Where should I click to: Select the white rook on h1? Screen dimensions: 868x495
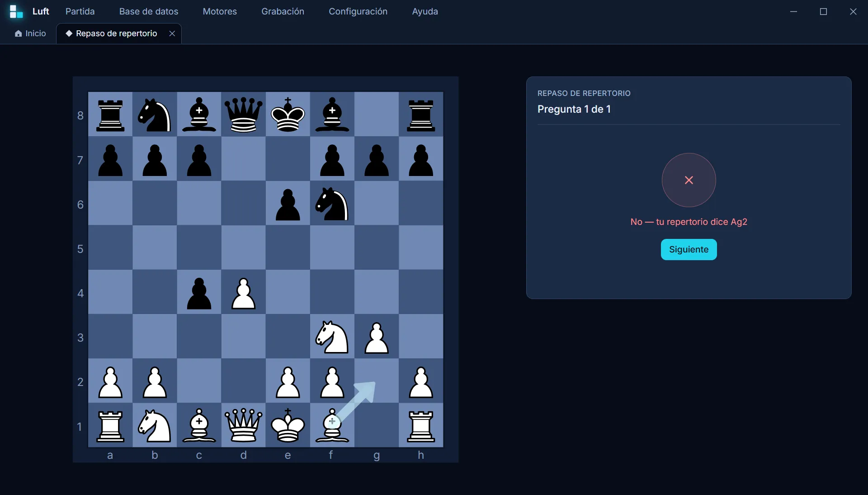pos(421,425)
